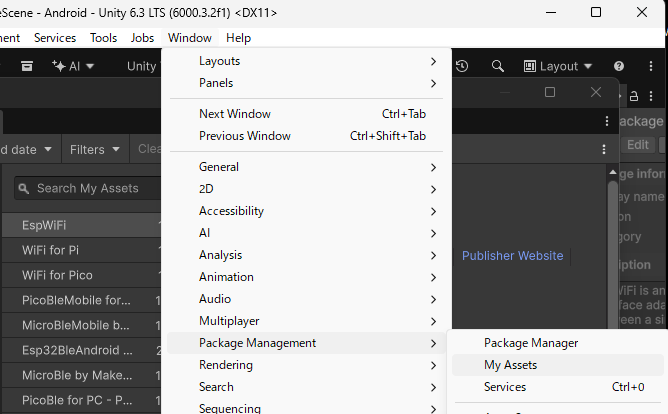Click the Search magnifier in the toolbar
The height and width of the screenshot is (414, 668).
497,66
